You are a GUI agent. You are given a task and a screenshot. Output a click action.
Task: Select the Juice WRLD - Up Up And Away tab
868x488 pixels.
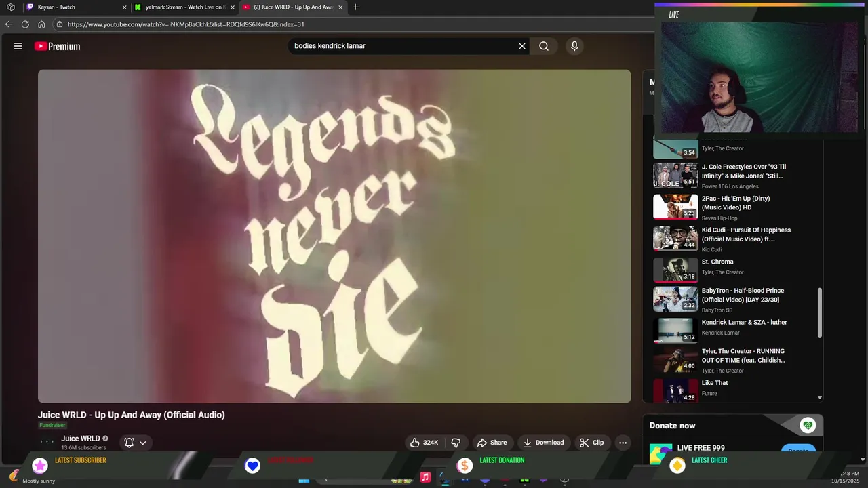[x=293, y=7]
